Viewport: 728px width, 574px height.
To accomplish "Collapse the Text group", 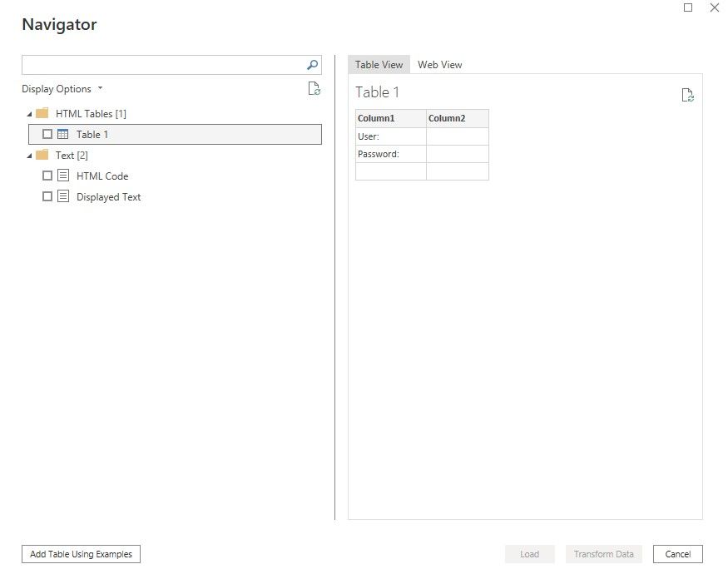I will 29,156.
